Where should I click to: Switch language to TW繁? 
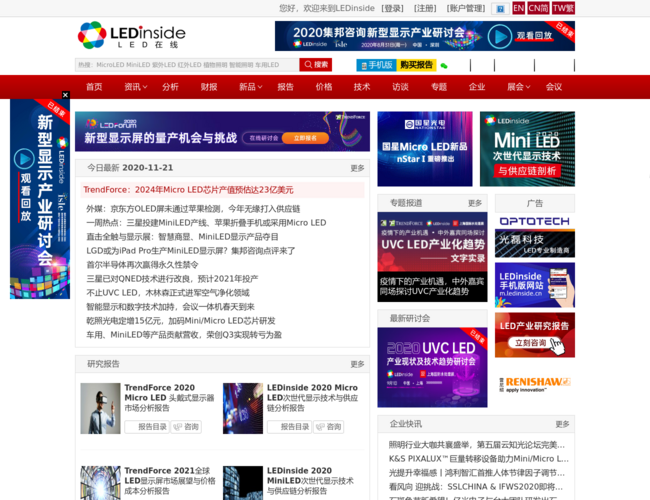tap(563, 8)
